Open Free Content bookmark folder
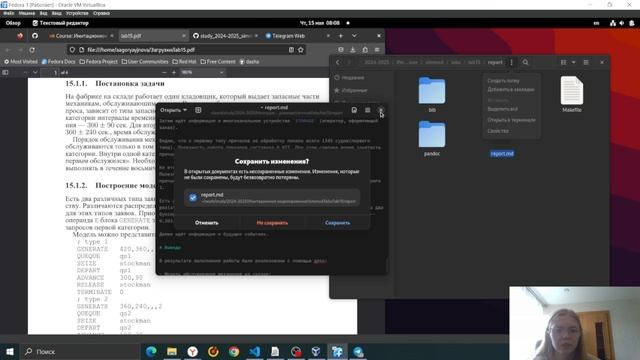Image resolution: width=640 pixels, height=360 pixels. 218,62
